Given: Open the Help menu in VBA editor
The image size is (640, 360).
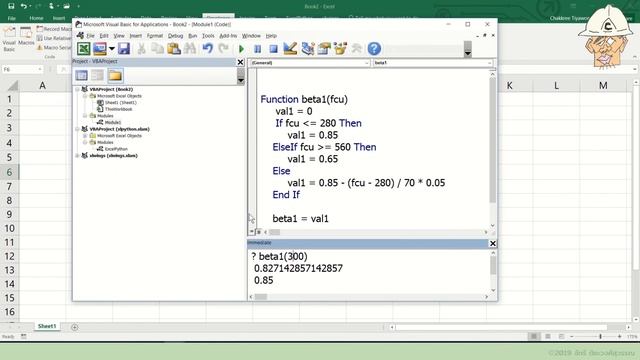Looking at the screenshot, I should [x=271, y=36].
